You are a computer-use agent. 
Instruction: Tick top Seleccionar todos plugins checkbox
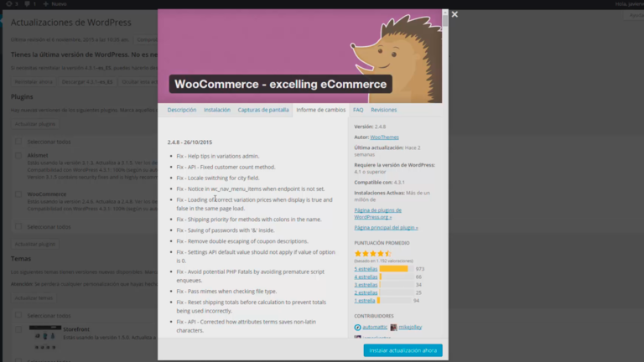pyautogui.click(x=18, y=141)
